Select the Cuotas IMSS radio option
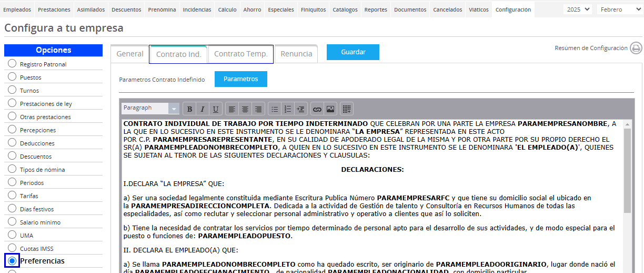The image size is (644, 273). 12,248
